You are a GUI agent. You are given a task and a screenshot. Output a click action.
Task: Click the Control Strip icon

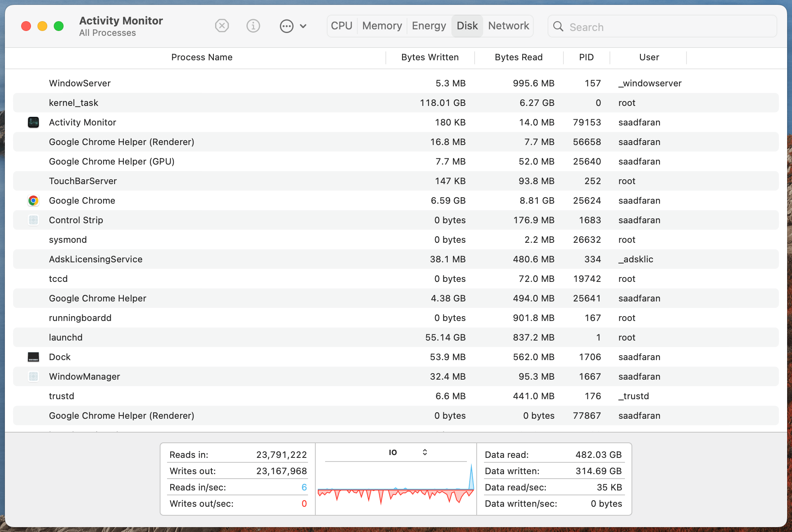pos(33,220)
